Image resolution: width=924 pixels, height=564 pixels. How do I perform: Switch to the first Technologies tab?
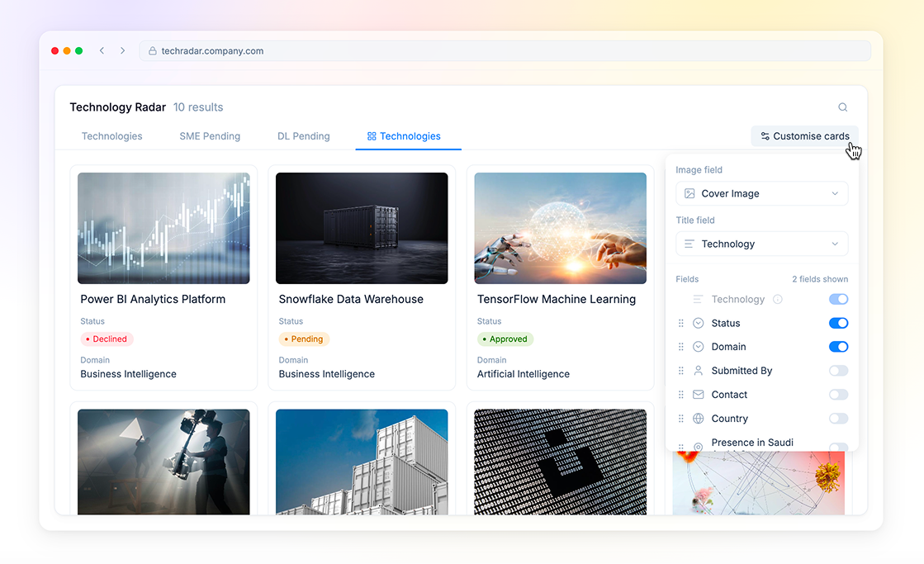pos(112,136)
